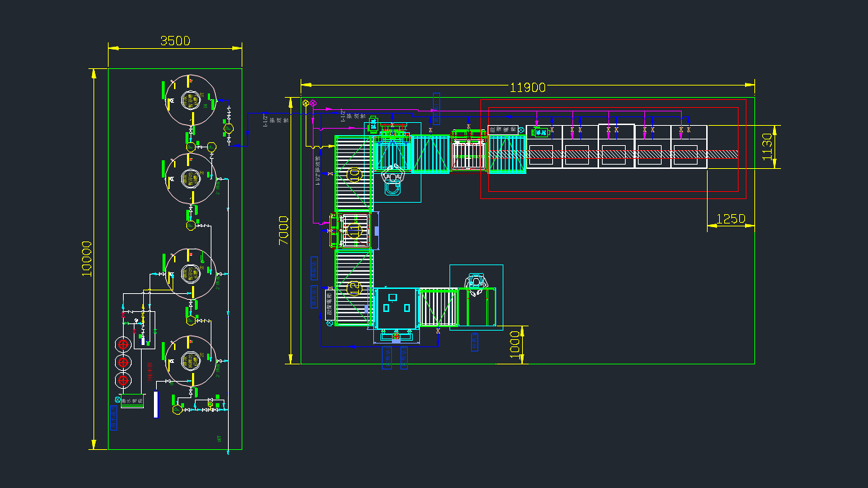Select the topmost circular tank symbol

click(191, 101)
